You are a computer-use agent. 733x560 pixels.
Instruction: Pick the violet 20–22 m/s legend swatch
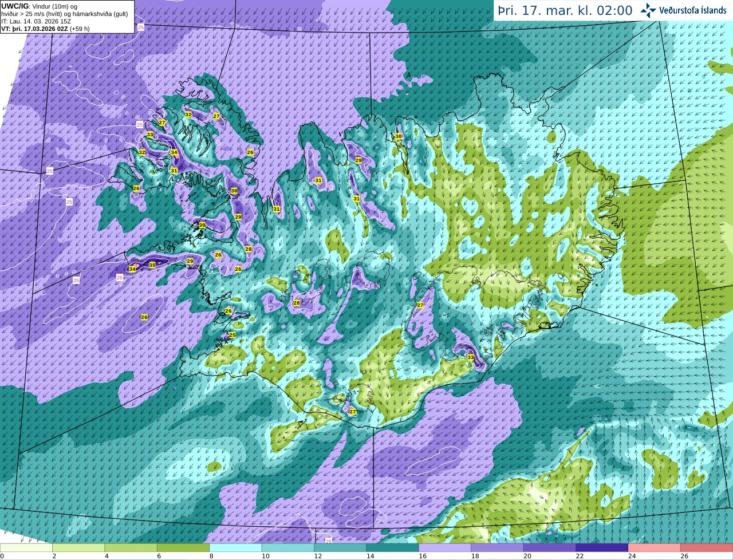pos(550,548)
